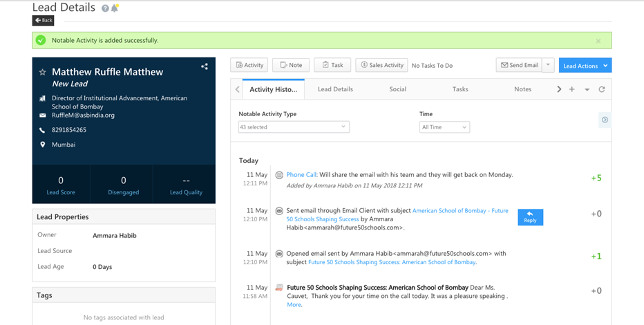The height and width of the screenshot is (325, 644).
Task: Click the Back button
Action: point(43,21)
